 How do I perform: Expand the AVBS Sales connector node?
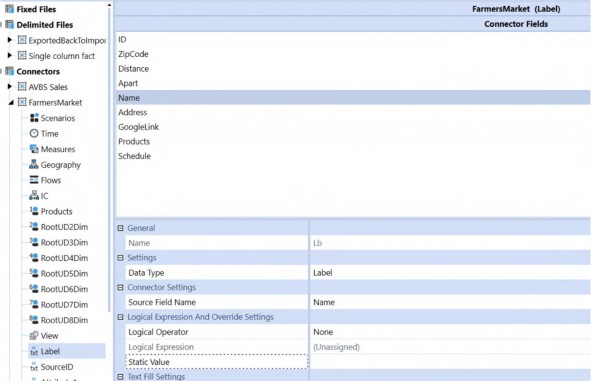[x=10, y=86]
